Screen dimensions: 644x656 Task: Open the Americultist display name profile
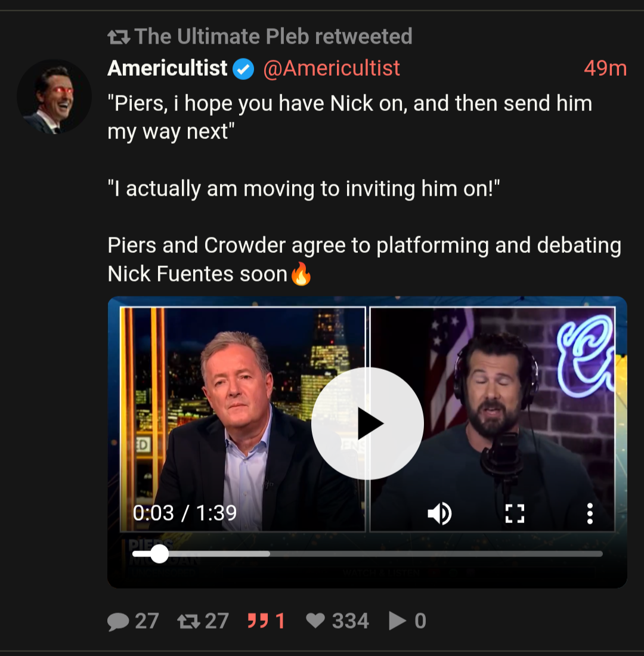pos(168,69)
